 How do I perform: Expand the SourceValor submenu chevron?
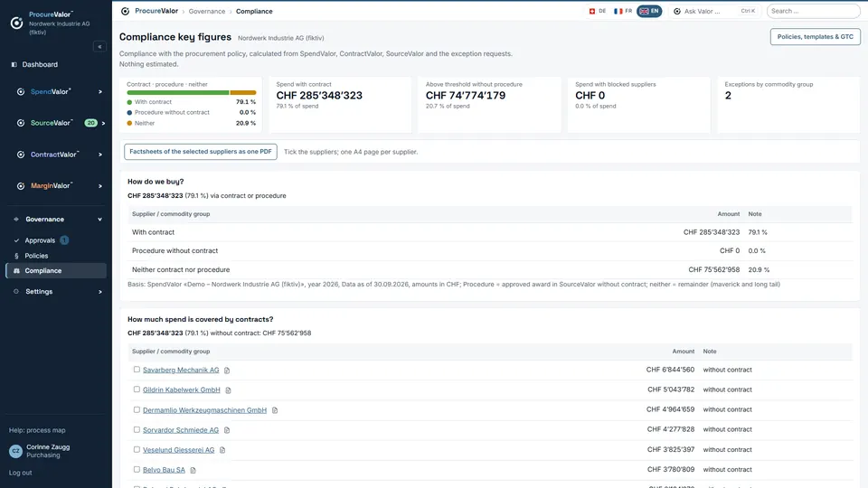tap(103, 124)
